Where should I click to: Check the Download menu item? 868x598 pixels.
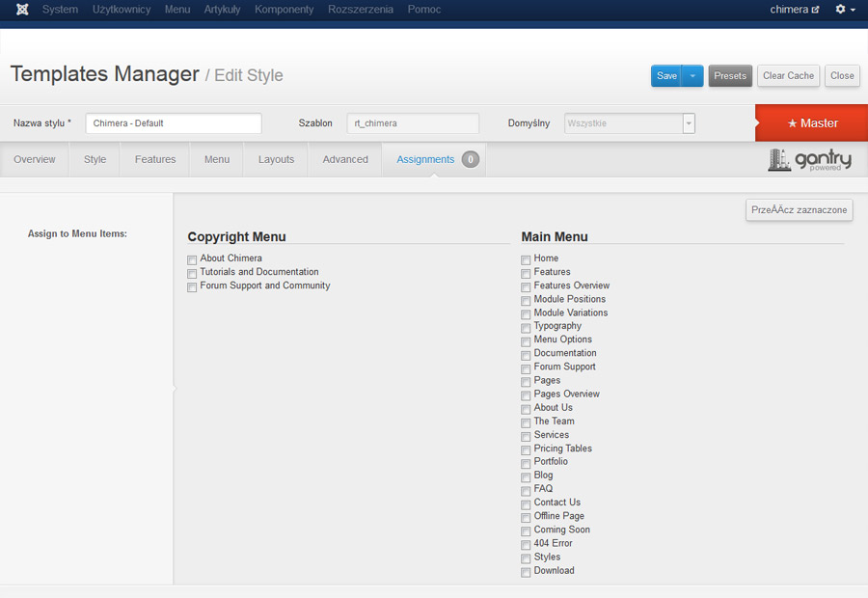click(526, 572)
